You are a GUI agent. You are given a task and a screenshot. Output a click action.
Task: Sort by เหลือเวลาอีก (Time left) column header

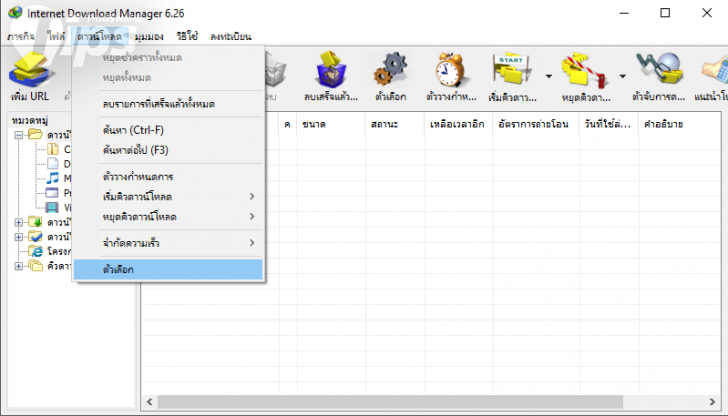coord(459,124)
